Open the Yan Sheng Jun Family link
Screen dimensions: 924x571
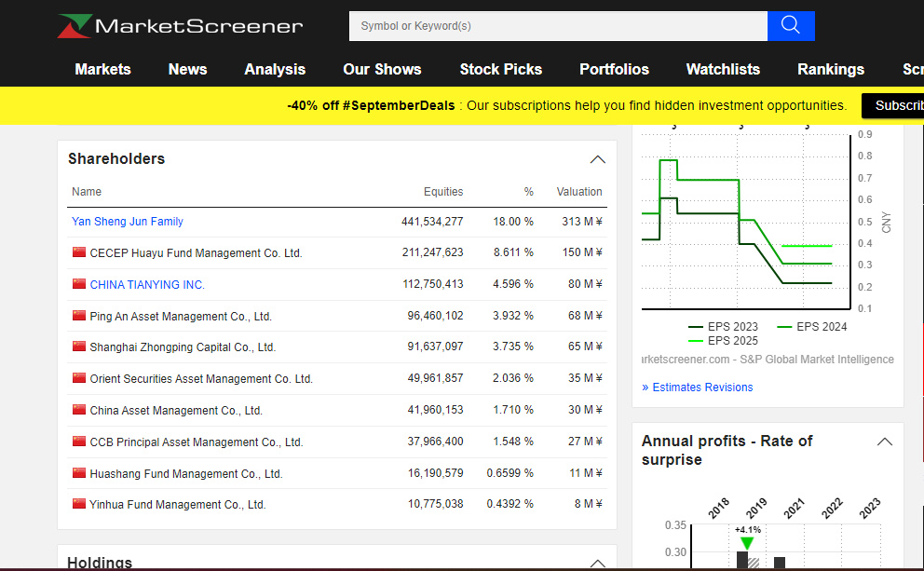click(x=128, y=222)
